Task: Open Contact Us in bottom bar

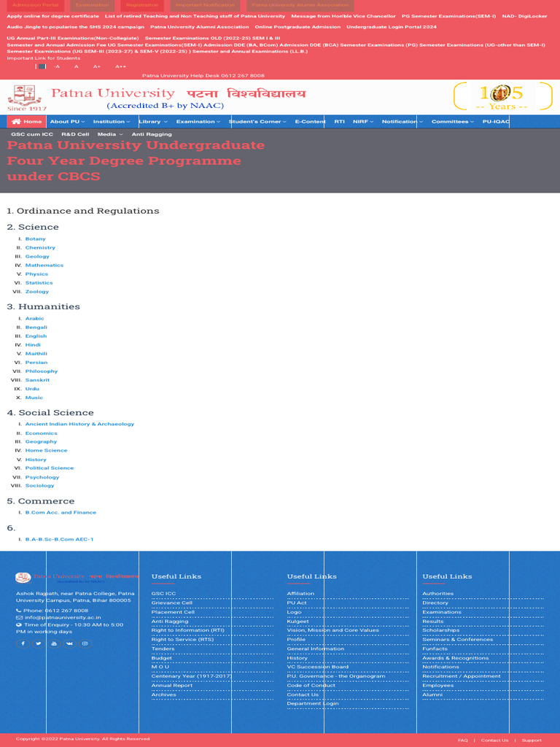Action: click(x=495, y=740)
